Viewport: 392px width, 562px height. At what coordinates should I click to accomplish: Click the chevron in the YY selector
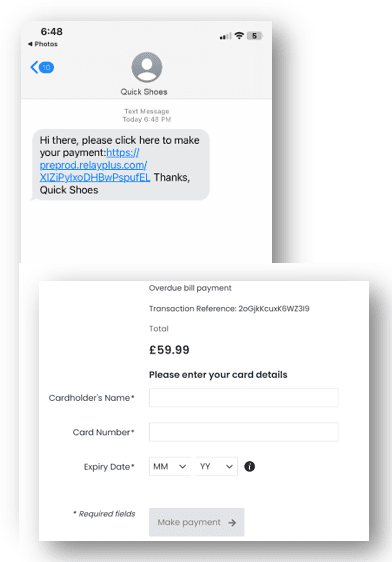coord(229,466)
